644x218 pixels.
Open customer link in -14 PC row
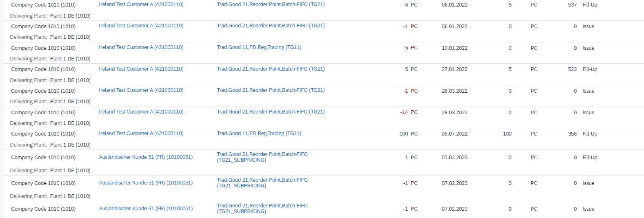click(141, 112)
